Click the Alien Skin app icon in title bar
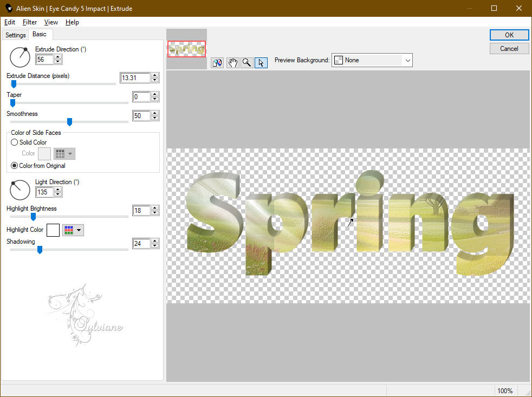This screenshot has height=397, width=532. pos(9,8)
